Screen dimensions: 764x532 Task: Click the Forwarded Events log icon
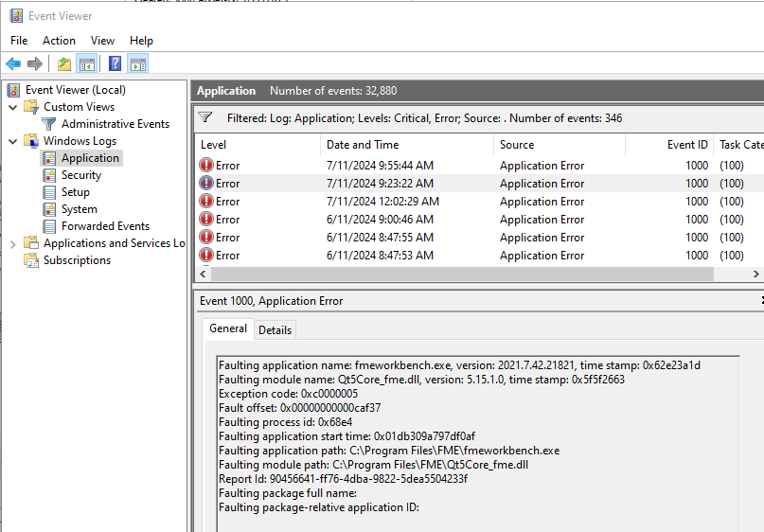click(49, 226)
